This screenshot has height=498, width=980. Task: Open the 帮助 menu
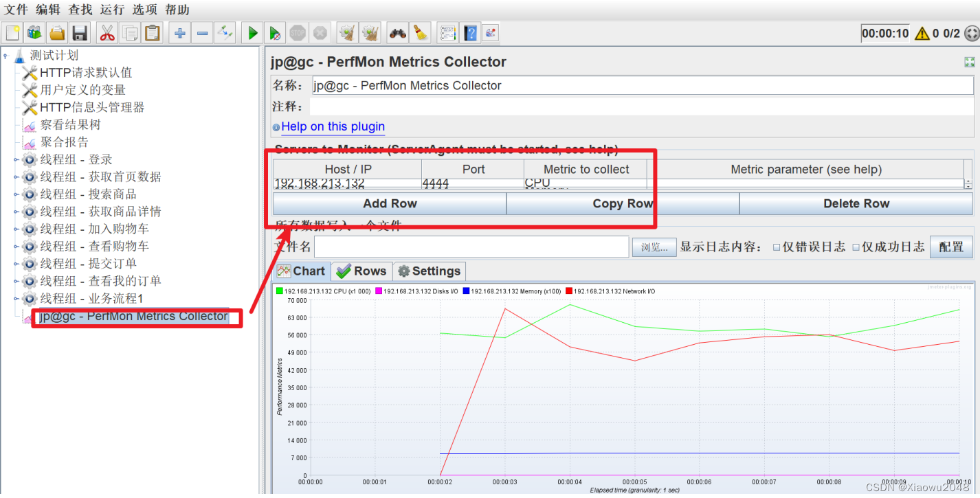click(x=177, y=10)
